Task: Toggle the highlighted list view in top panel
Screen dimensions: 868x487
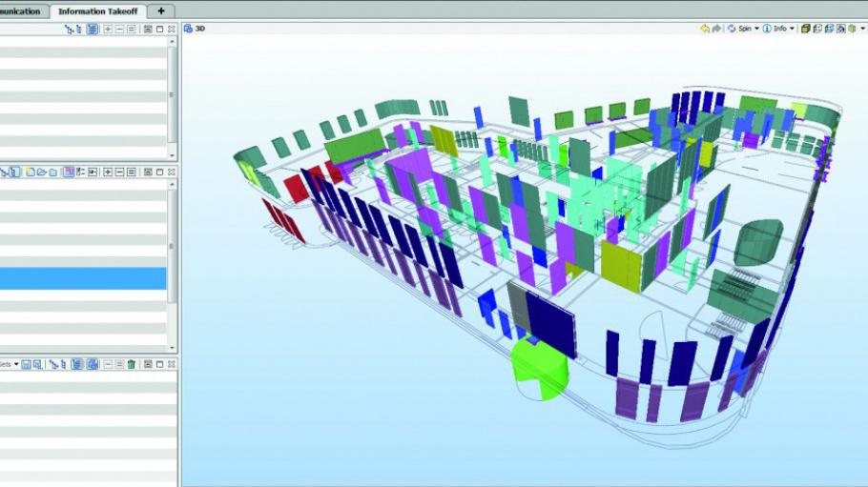Action: pyautogui.click(x=93, y=30)
